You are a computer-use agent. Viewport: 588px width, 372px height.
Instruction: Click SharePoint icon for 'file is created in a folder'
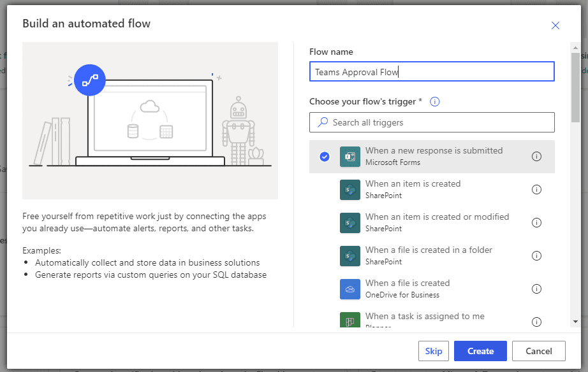[350, 256]
